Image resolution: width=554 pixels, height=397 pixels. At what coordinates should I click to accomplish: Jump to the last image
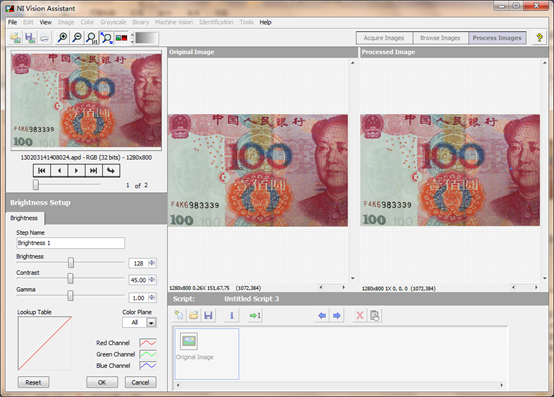click(x=94, y=171)
